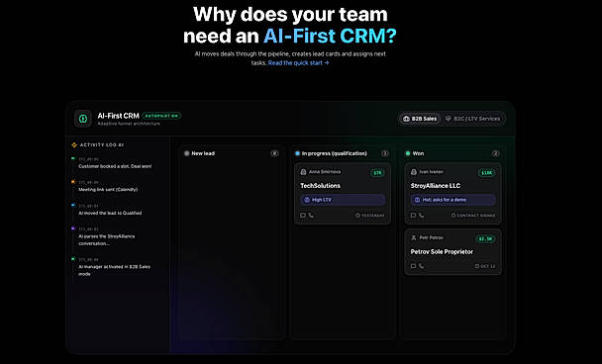Viewport: 602px width, 364px height.
Task: Click the Ivan Ivanov contact name
Action: 432,172
